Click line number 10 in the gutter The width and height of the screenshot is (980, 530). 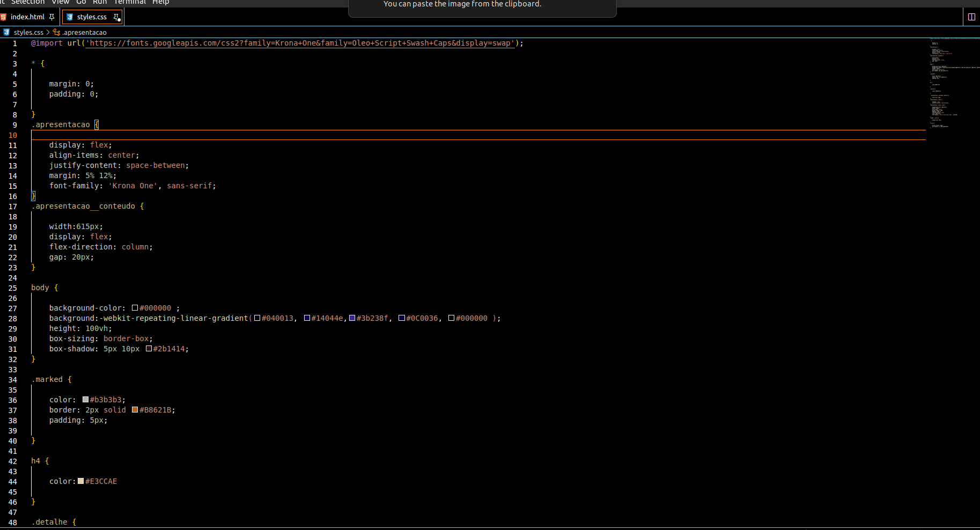click(13, 135)
